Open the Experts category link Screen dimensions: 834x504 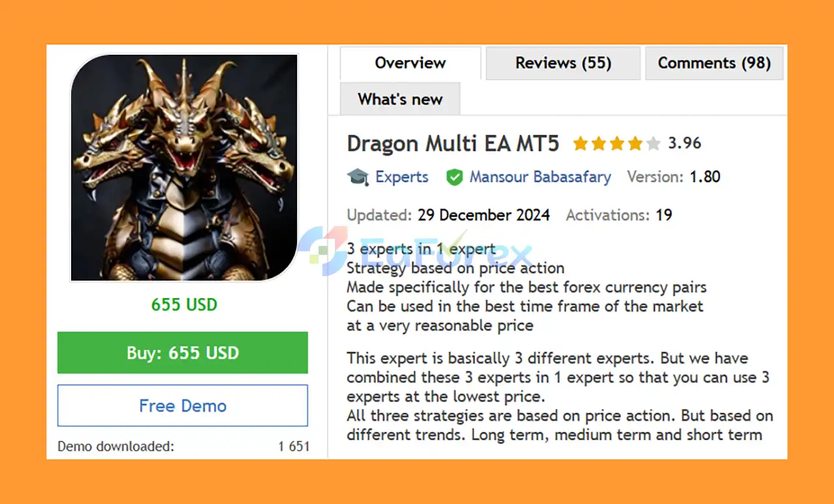point(402,177)
